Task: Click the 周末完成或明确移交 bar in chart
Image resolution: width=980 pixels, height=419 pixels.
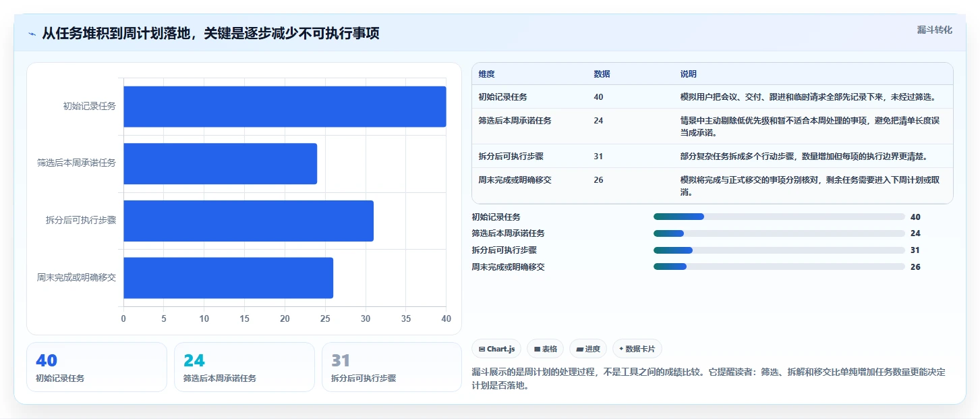Action: [x=228, y=278]
